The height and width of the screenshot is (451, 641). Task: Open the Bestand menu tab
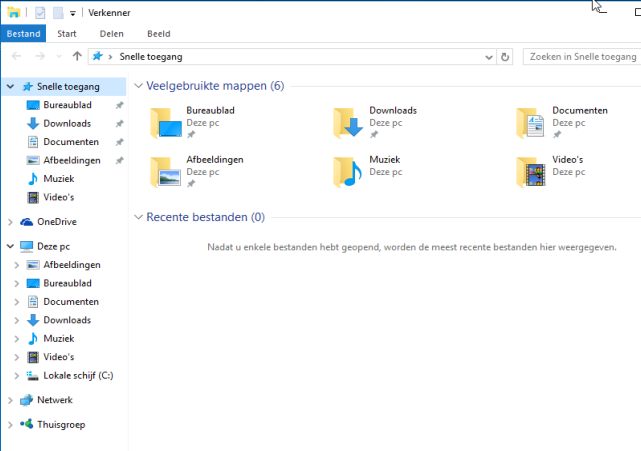(x=23, y=33)
